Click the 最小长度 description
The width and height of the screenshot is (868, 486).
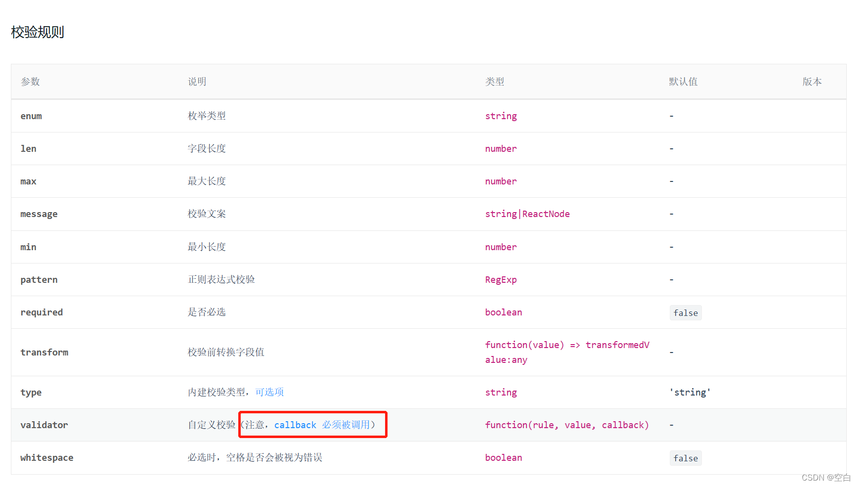(207, 247)
